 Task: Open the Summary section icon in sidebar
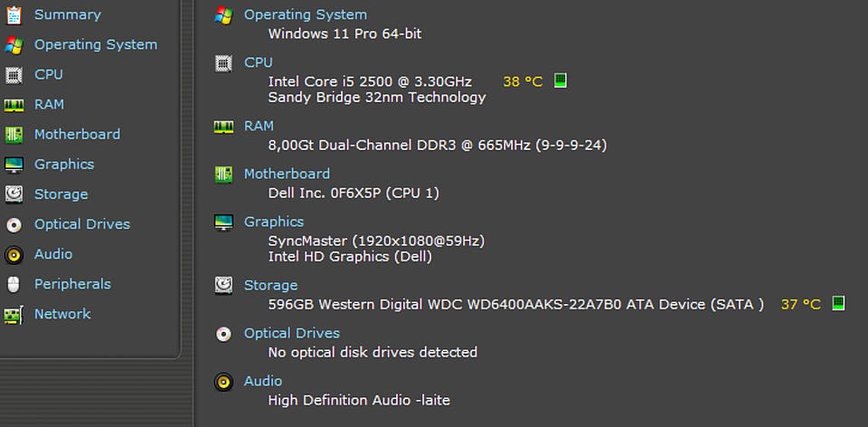tap(14, 15)
